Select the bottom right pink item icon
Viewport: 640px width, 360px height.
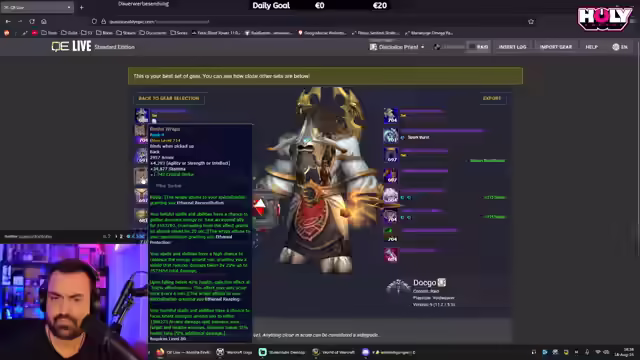[391, 255]
